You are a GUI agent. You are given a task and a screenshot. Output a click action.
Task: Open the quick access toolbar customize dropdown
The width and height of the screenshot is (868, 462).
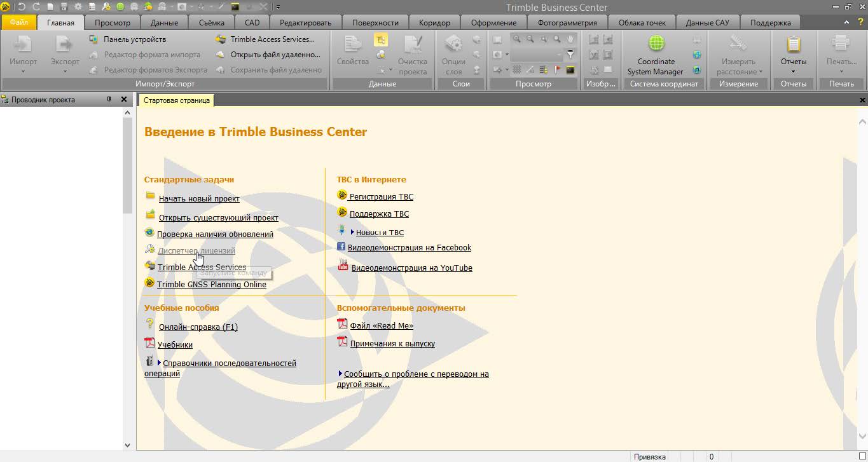[279, 7]
